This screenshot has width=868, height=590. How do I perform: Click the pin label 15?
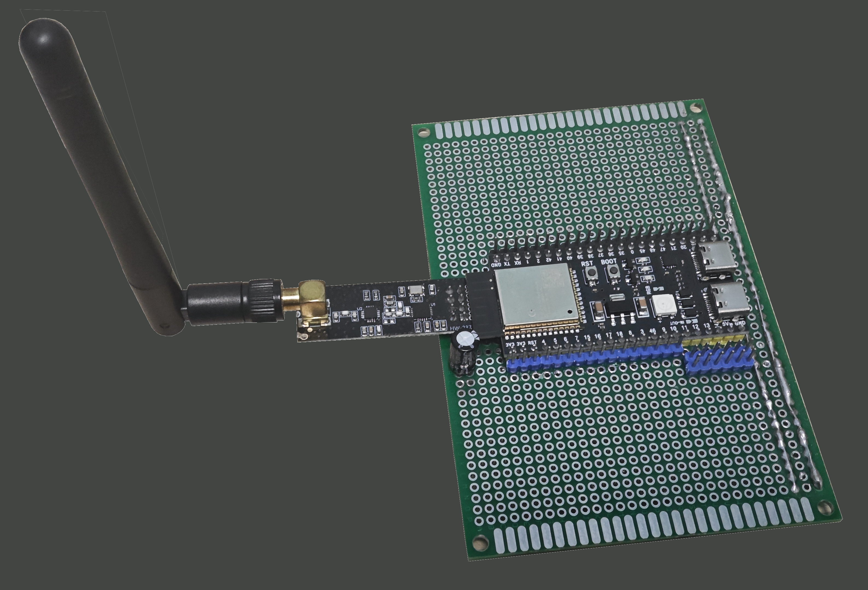pyautogui.click(x=587, y=338)
